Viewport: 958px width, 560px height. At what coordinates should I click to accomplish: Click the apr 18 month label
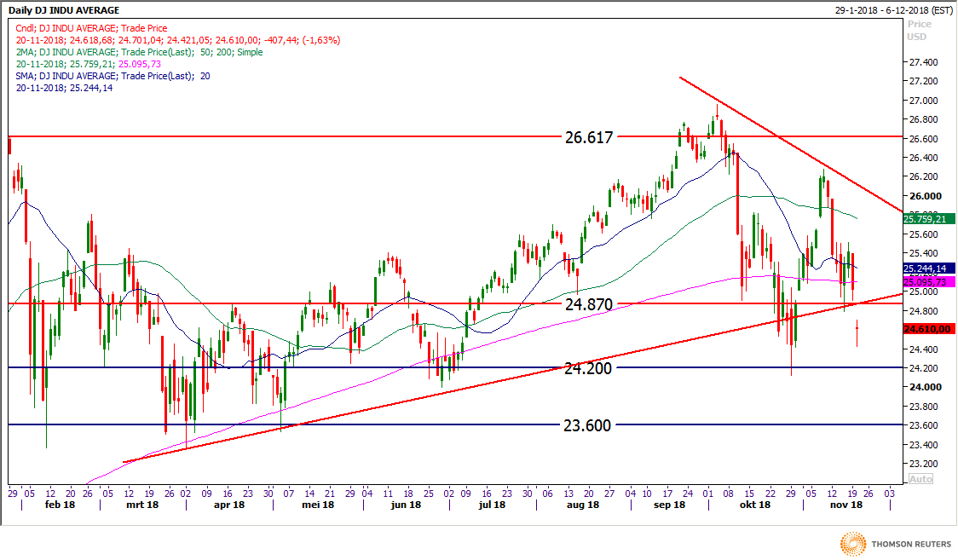tap(229, 505)
